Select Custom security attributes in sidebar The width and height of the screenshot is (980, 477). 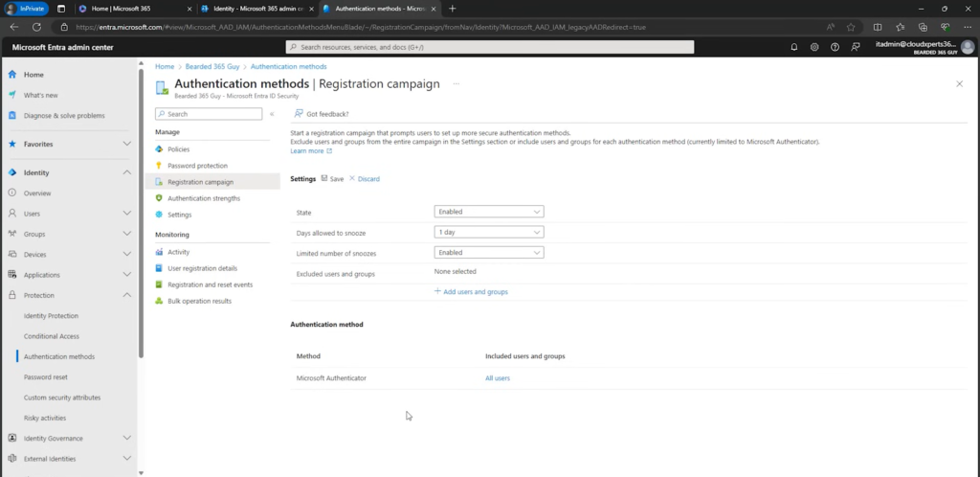(62, 397)
